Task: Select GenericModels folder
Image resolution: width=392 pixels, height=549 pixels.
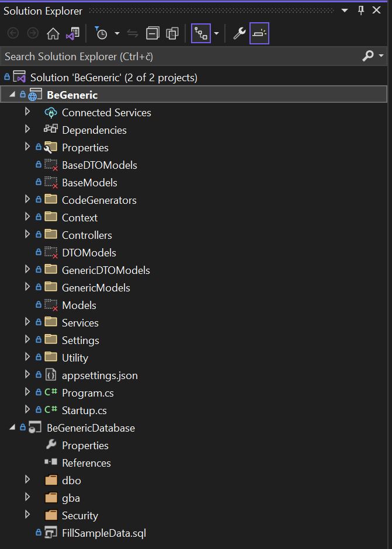Action: pyautogui.click(x=96, y=287)
